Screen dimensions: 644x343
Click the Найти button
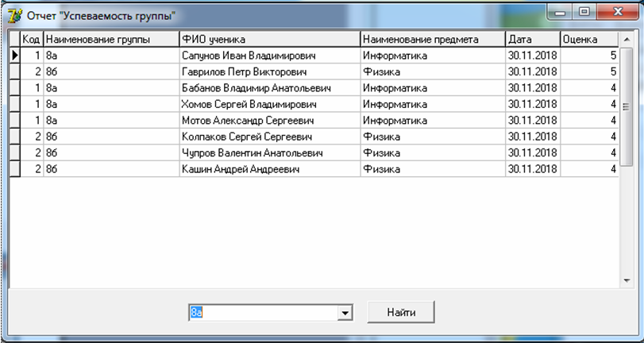[401, 312]
